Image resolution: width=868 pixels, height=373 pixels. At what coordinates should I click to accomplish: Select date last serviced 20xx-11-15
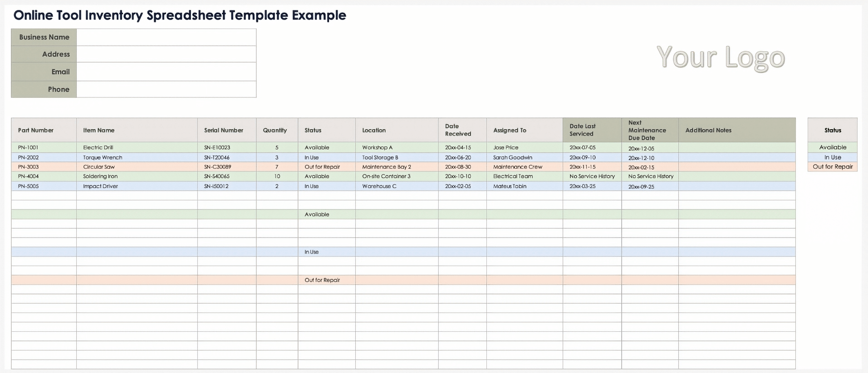click(592, 167)
